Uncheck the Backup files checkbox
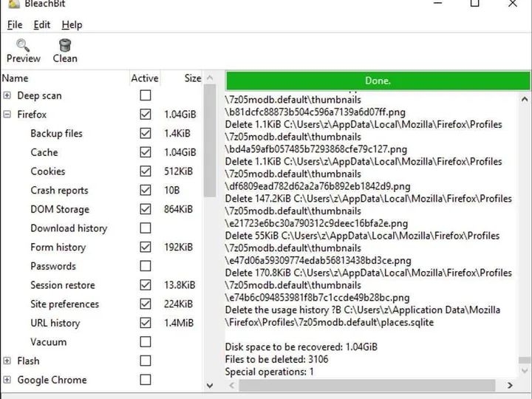The width and height of the screenshot is (532, 399). tap(146, 133)
